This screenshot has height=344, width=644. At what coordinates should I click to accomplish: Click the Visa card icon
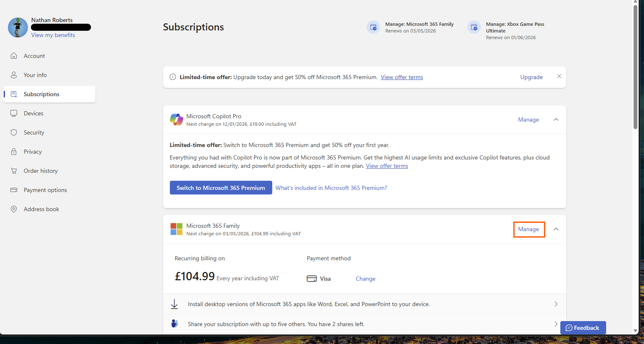coord(312,279)
